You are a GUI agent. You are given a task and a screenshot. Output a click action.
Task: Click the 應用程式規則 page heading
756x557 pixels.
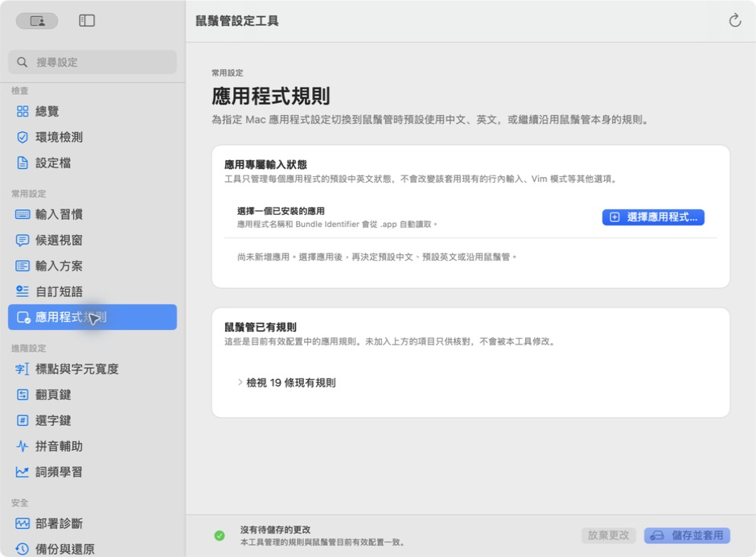(x=271, y=96)
